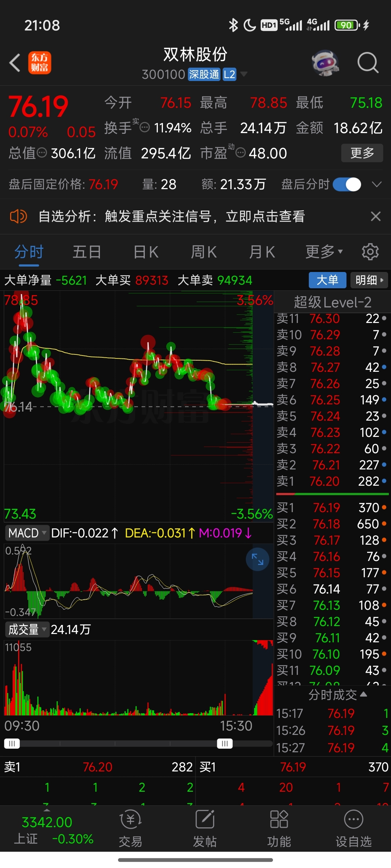Tap the 大单净量 -5621 value
Screen dimensions: 391x868
point(71,280)
